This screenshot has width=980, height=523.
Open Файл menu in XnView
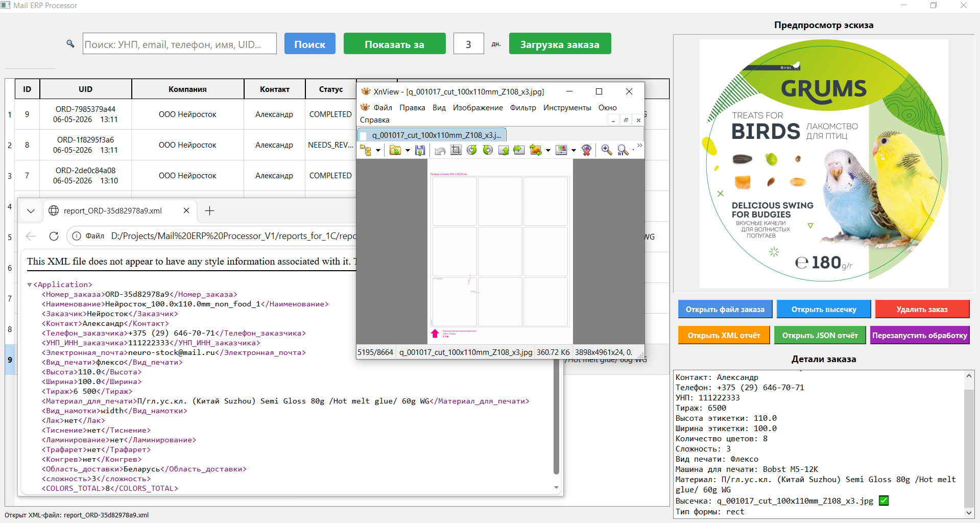[x=383, y=107]
